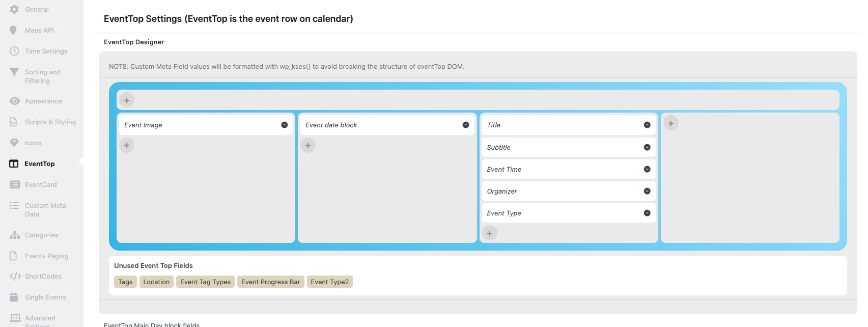Open the Custom Meta Data tab
This screenshot has width=868, height=327.
(45, 210)
